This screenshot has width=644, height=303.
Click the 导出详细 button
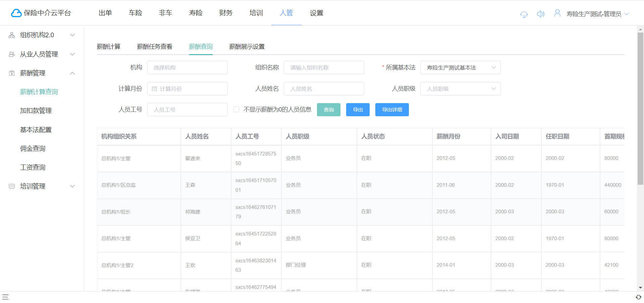392,110
